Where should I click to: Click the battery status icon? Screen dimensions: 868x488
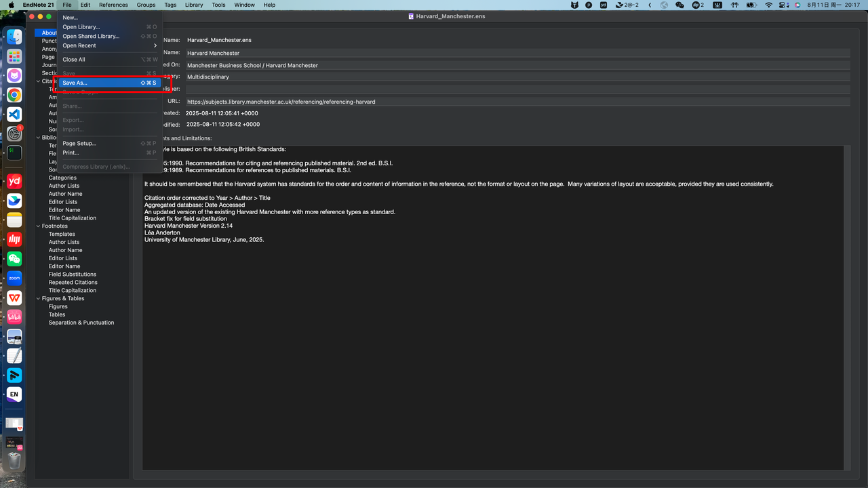pos(751,5)
